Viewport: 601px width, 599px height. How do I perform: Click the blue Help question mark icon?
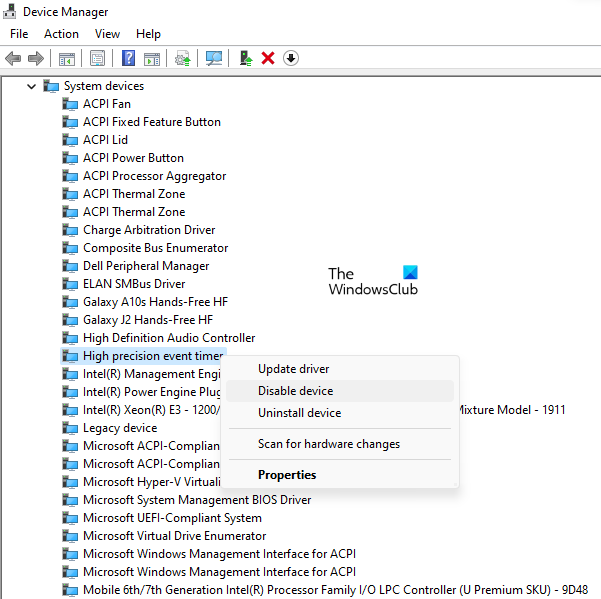[128, 58]
